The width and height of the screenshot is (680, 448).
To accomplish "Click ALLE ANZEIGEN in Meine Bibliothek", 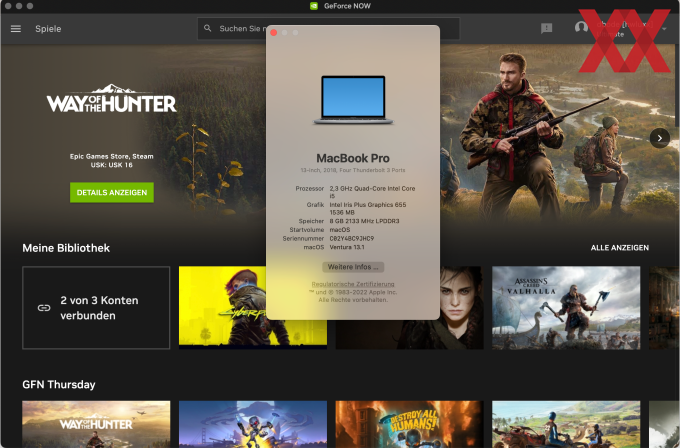I will click(x=620, y=248).
